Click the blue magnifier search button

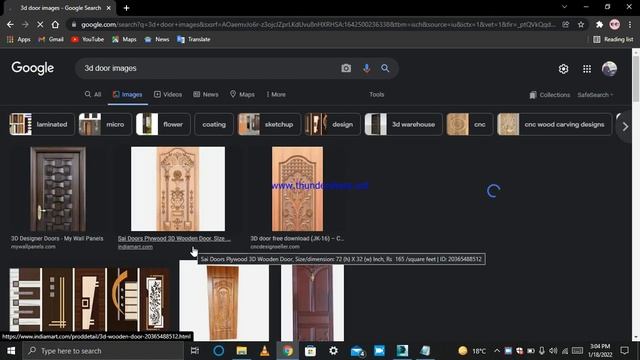click(385, 68)
